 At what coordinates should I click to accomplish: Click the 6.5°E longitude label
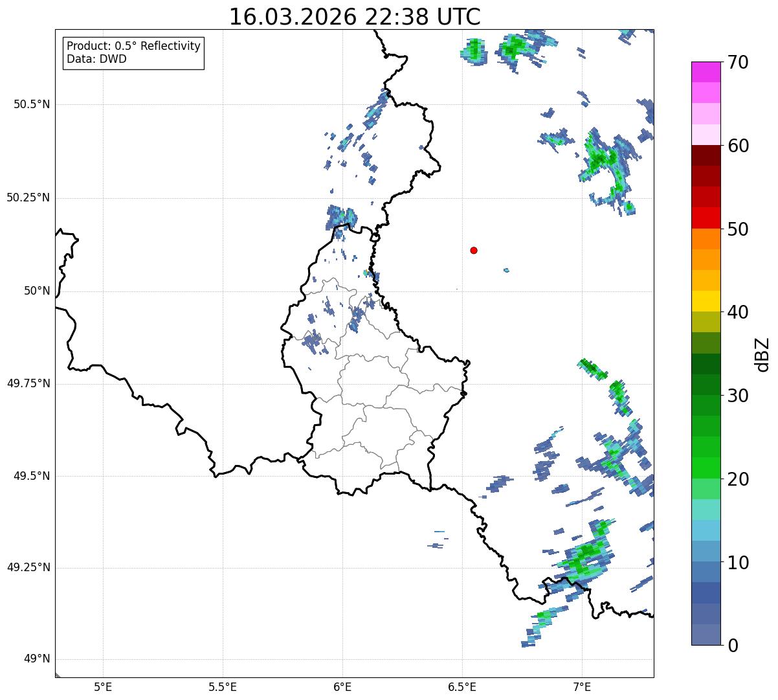[x=462, y=686]
